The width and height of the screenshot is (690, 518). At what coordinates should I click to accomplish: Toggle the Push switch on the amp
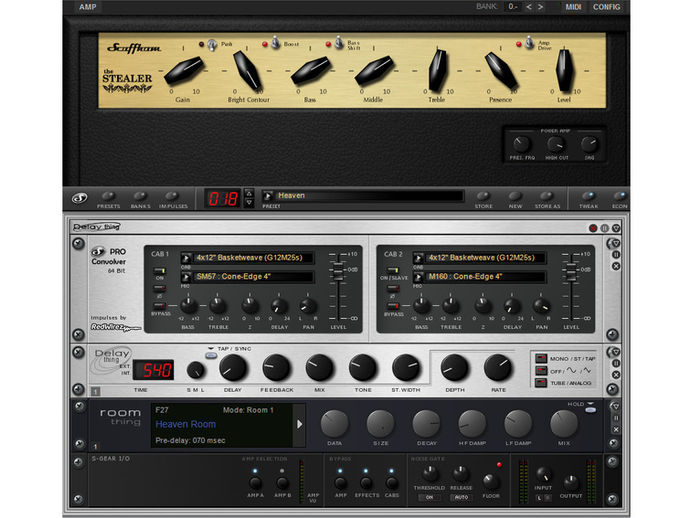tap(212, 44)
